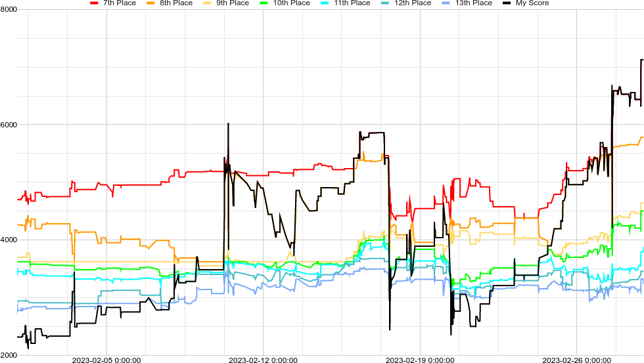Click the 2023-02-05 0:00:00 axis label
The height and width of the screenshot is (363, 644).
[106, 360]
